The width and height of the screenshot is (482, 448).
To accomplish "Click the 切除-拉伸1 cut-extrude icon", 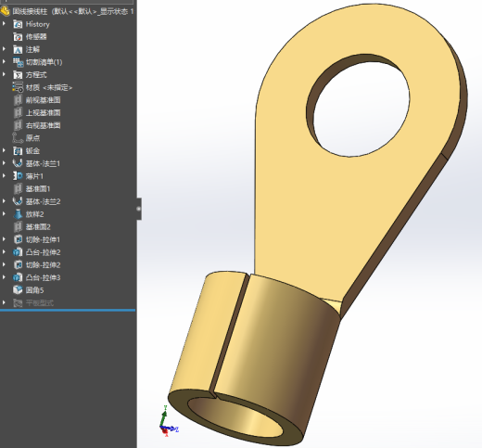I will click(18, 239).
